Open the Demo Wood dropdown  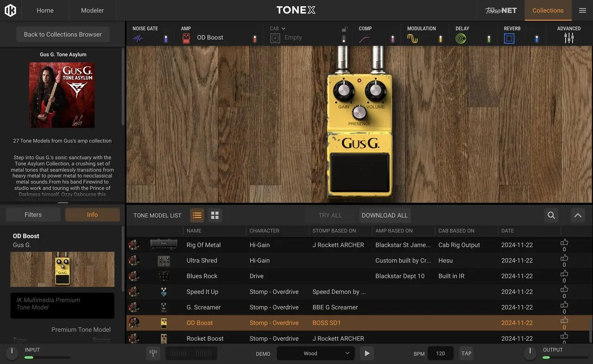pos(315,353)
